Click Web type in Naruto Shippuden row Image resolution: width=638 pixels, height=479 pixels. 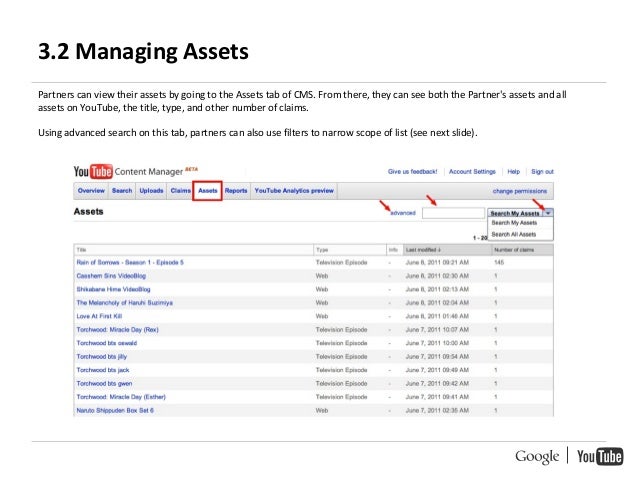pos(322,410)
